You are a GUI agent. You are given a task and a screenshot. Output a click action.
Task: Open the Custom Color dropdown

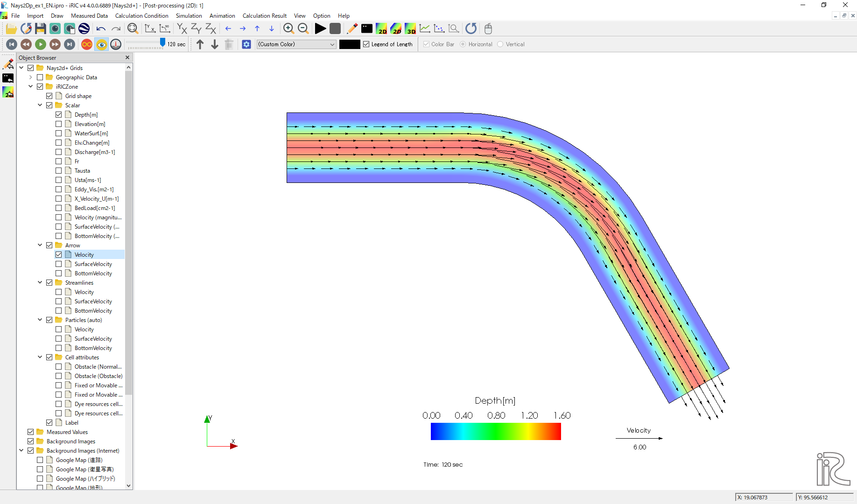click(296, 44)
